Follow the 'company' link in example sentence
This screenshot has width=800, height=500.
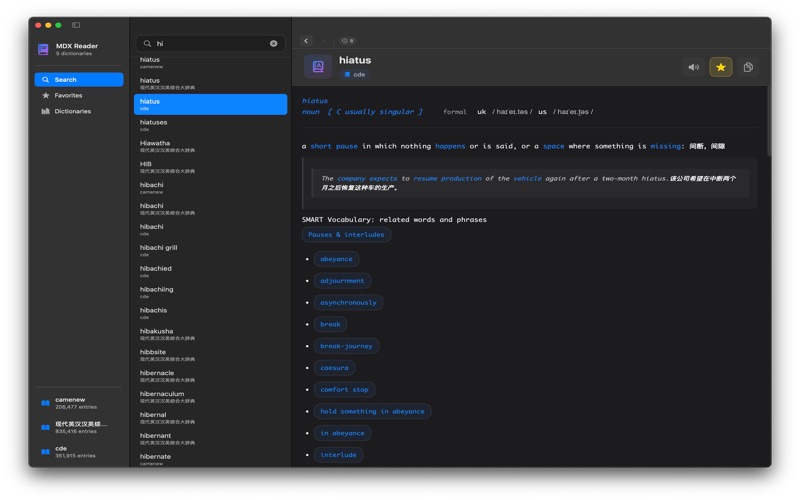352,179
